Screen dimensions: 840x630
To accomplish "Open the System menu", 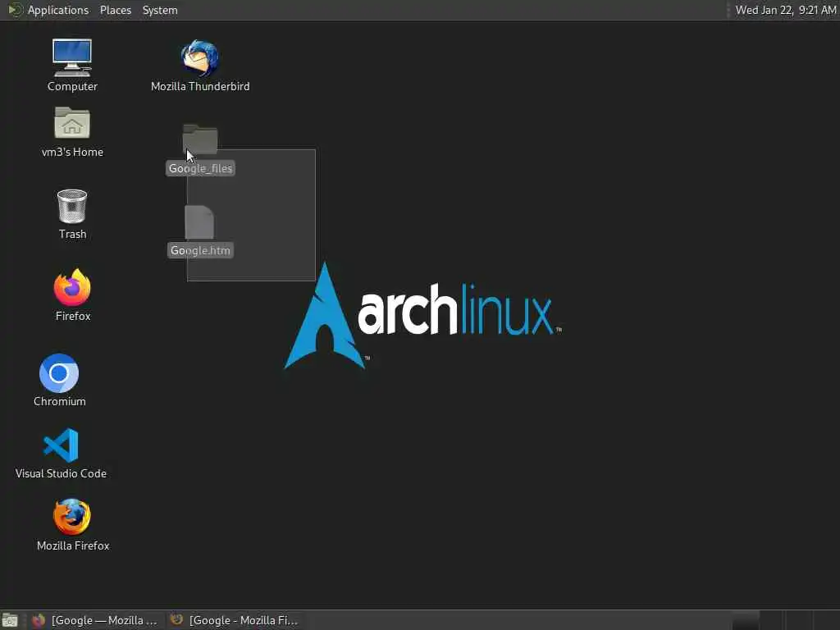I will [x=160, y=10].
